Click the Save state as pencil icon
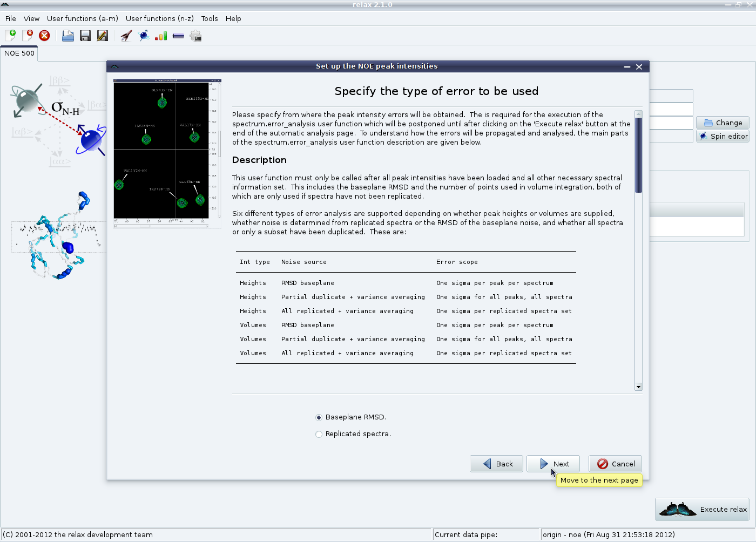756x542 pixels. point(102,36)
